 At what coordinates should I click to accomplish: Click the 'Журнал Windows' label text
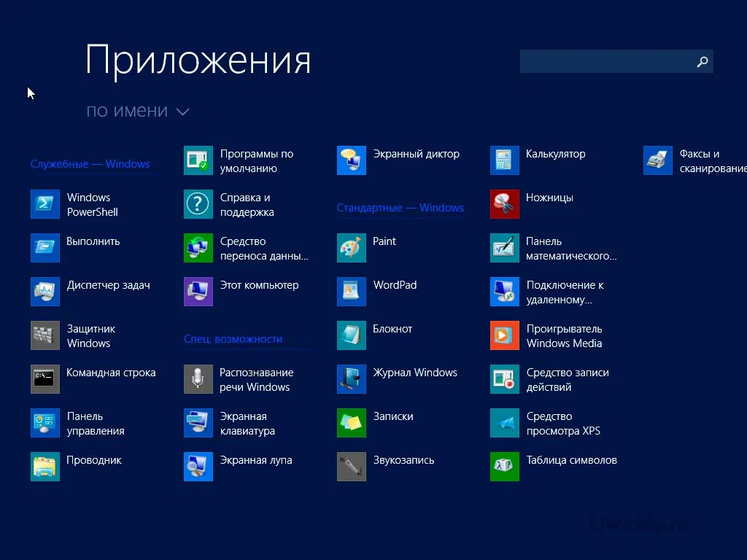(x=415, y=373)
